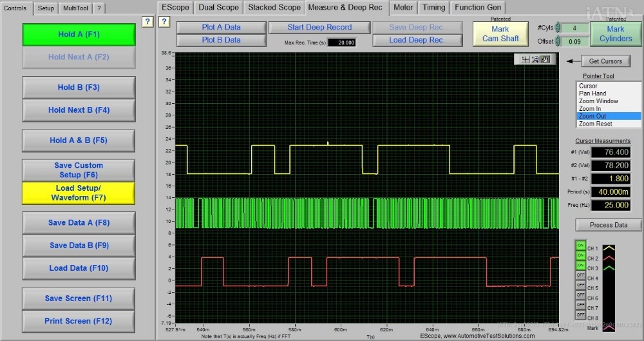Image resolution: width=644 pixels, height=341 pixels.
Task: Click the CH 3 green trace color
Action: point(609,268)
